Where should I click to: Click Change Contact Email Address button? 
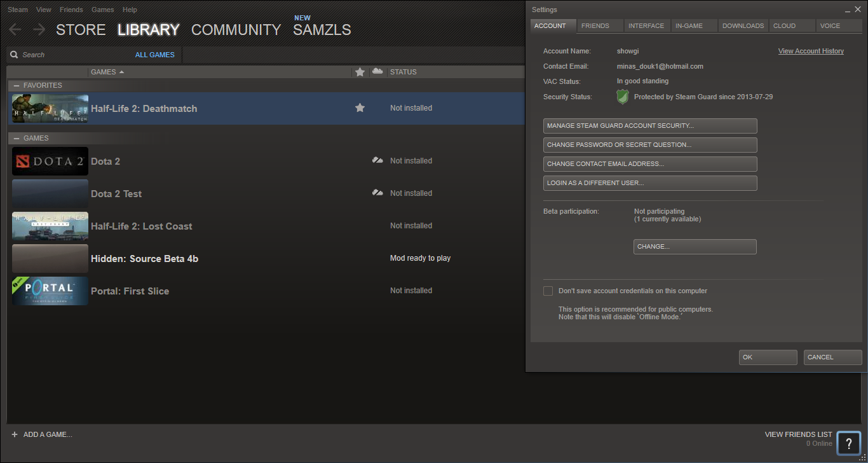coord(650,164)
